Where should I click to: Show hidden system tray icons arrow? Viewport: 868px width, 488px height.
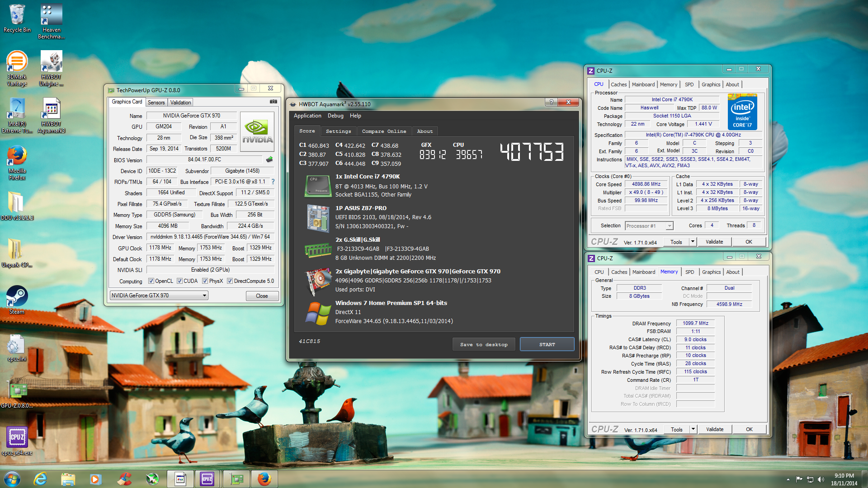coord(788,479)
